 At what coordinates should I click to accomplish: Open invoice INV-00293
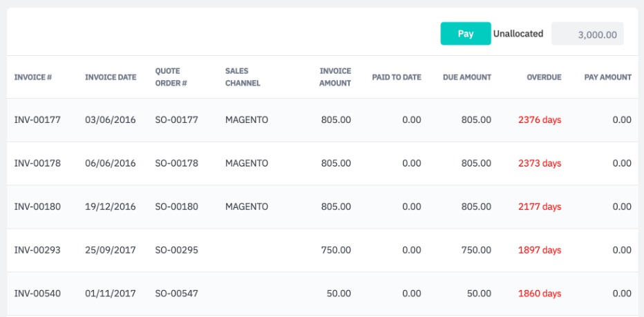pyautogui.click(x=37, y=250)
